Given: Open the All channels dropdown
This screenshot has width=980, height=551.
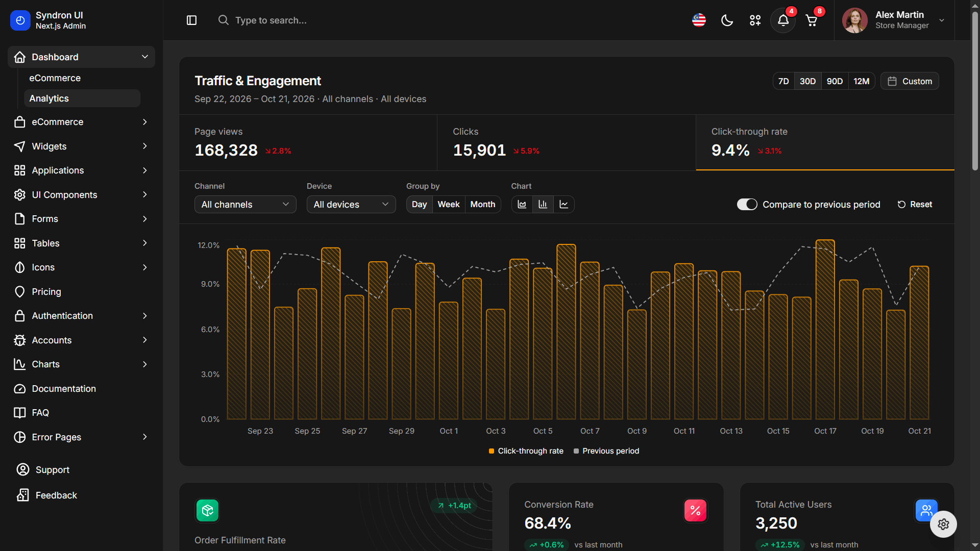Looking at the screenshot, I should (245, 205).
